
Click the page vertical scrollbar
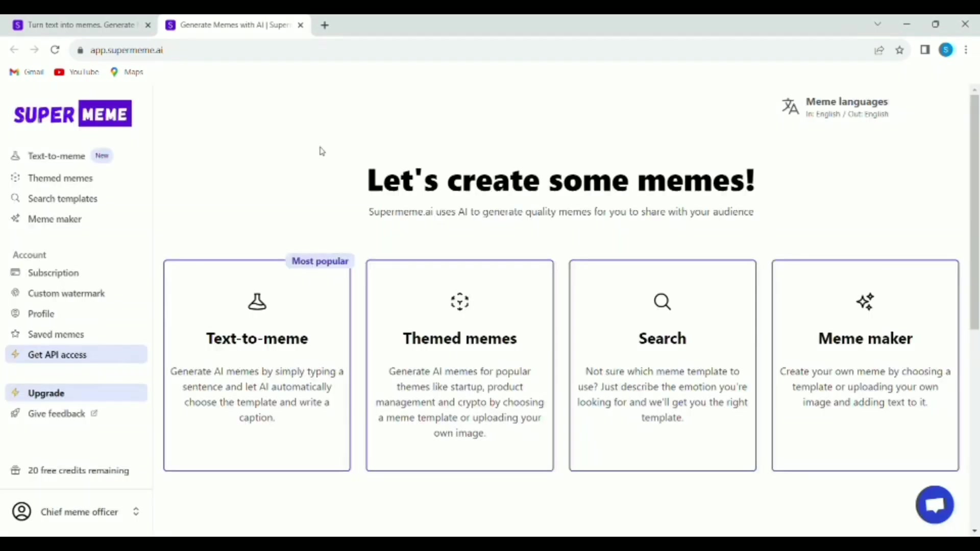pyautogui.click(x=974, y=212)
